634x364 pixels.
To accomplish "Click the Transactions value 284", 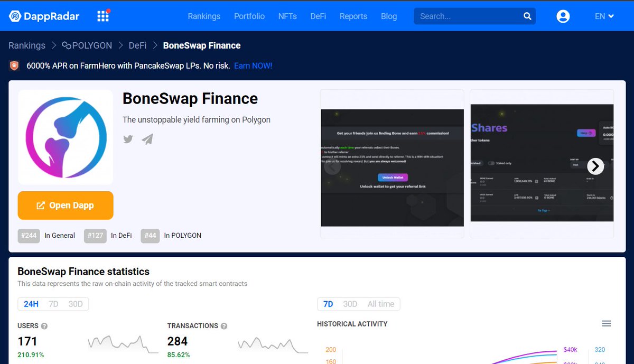I will click(x=178, y=341).
